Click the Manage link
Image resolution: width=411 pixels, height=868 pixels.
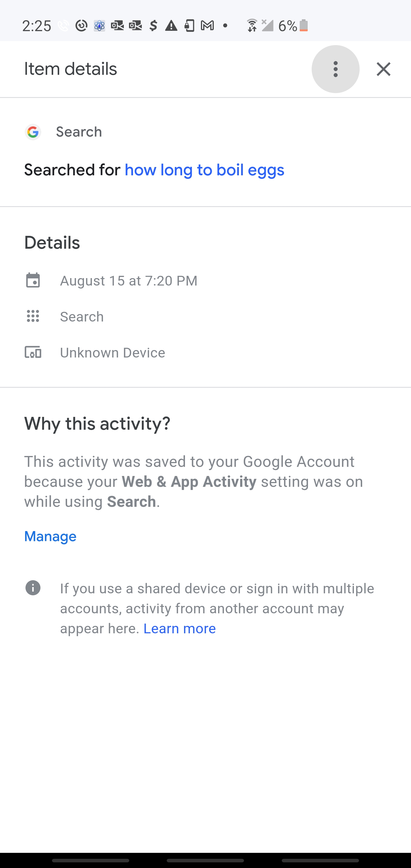click(50, 536)
